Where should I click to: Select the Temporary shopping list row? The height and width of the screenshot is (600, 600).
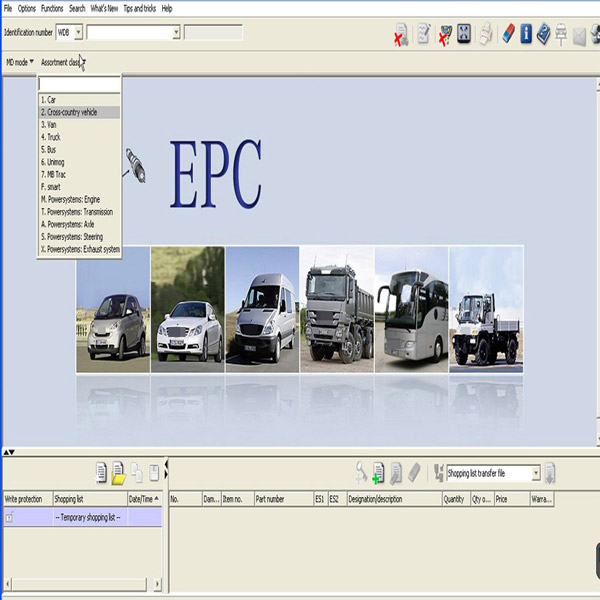83,517
